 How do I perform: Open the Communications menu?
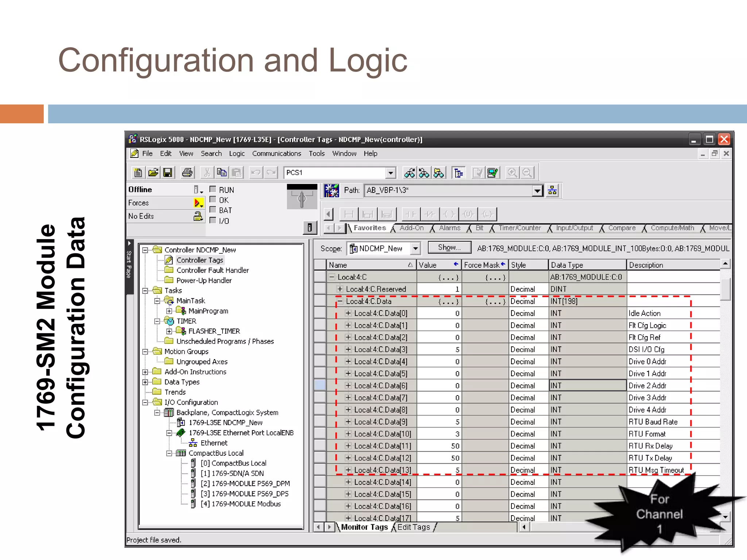pyautogui.click(x=276, y=153)
